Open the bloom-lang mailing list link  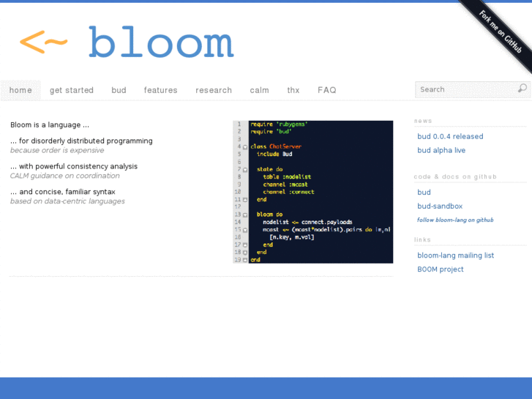456,256
